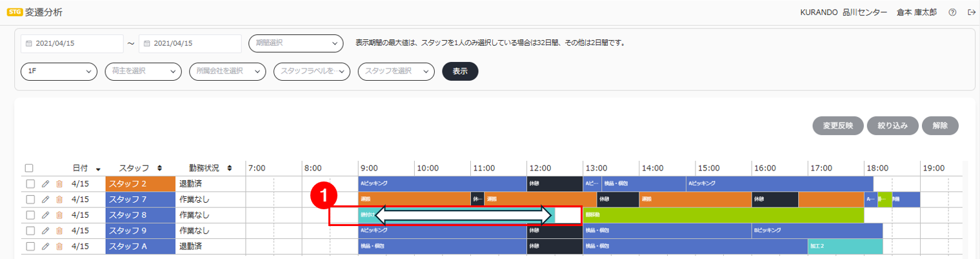Click the calendar icon in start date field
980x259 pixels.
tap(28, 44)
